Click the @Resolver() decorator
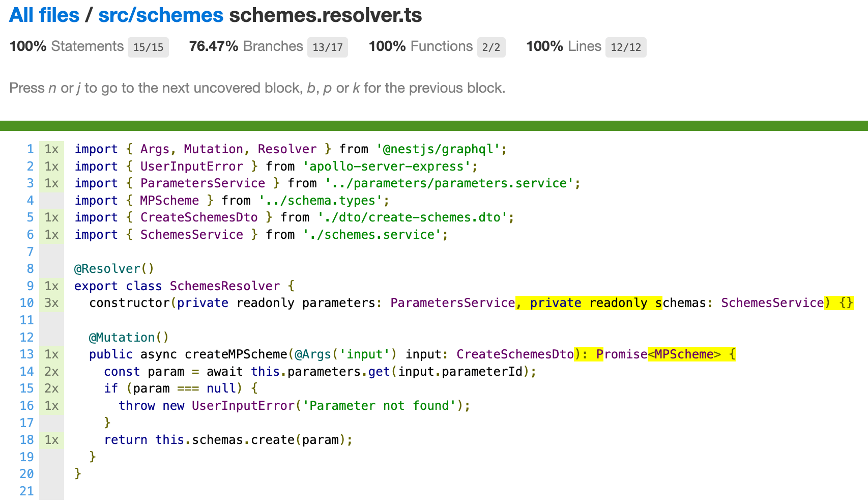The image size is (868, 502). coord(114,269)
